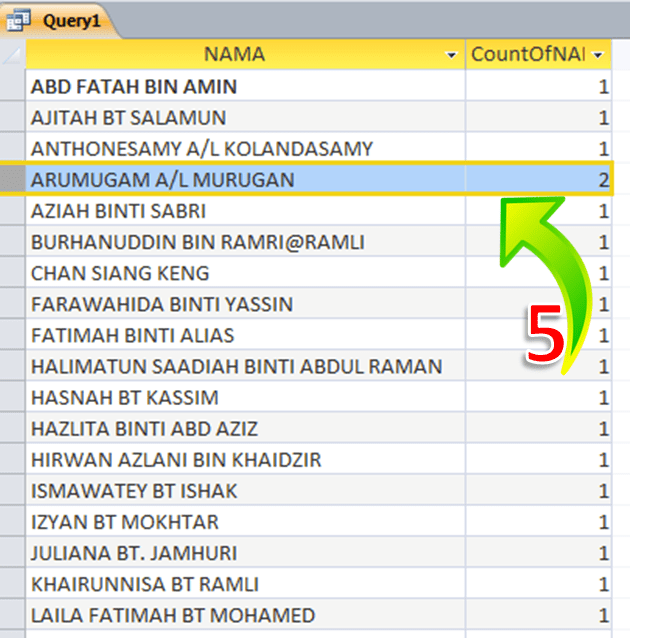Click the count cell for ABD FATAH BIN AMIN
654x638 pixels.
point(538,87)
